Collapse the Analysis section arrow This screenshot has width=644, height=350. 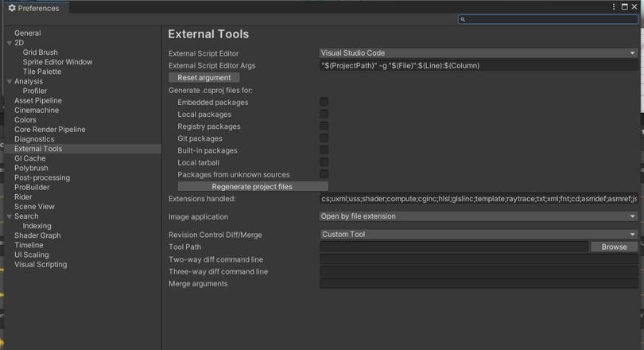[10, 81]
